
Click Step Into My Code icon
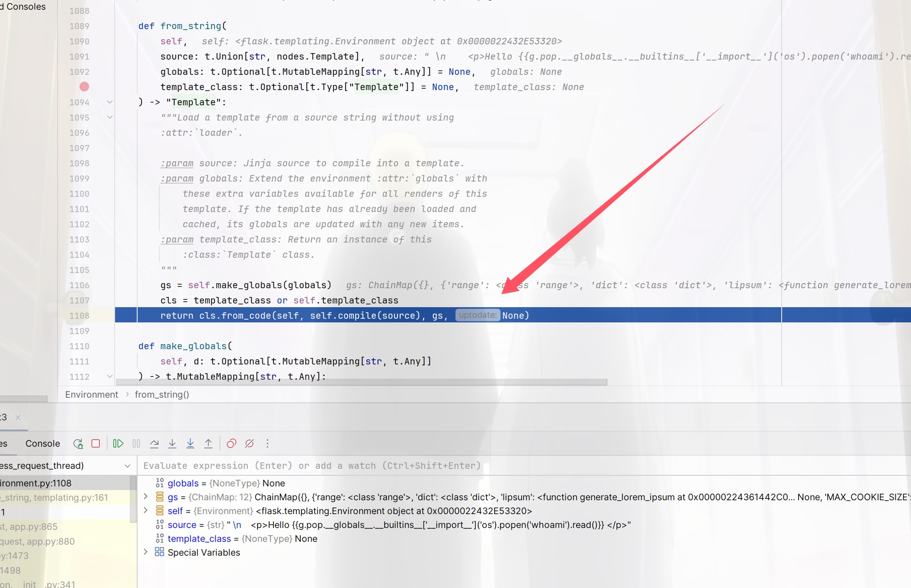[190, 443]
